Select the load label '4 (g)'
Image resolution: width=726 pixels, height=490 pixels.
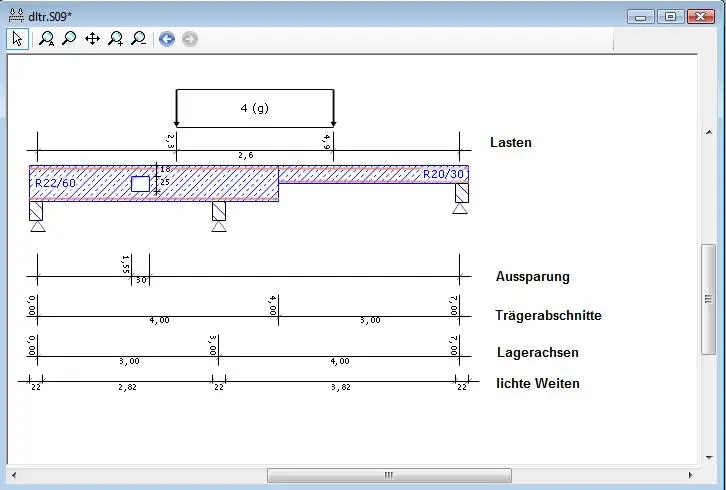pyautogui.click(x=255, y=108)
